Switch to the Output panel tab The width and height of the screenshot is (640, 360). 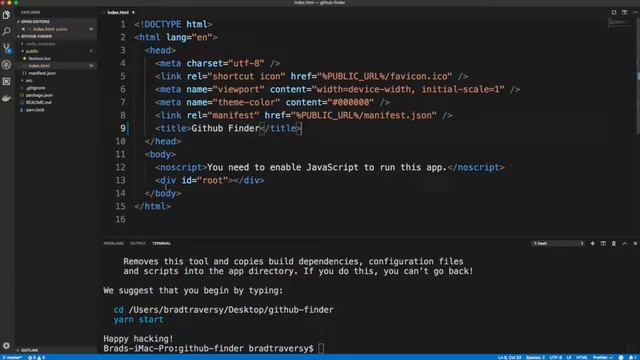(138, 243)
